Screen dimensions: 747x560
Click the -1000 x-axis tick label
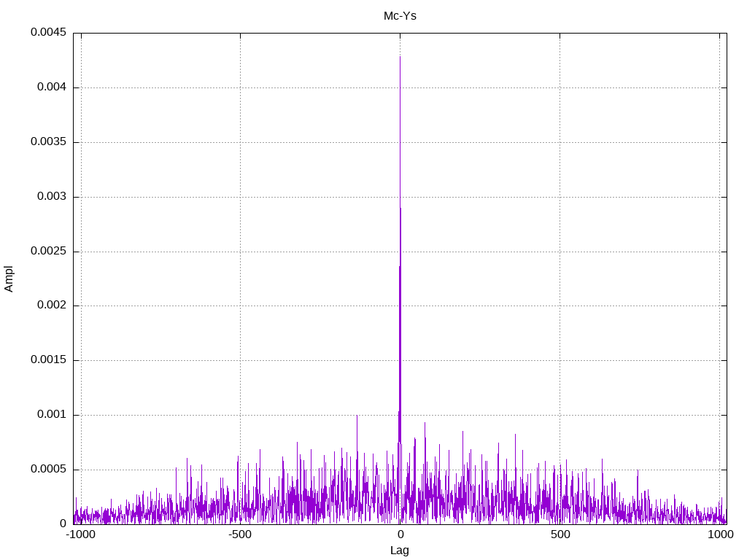coord(81,534)
